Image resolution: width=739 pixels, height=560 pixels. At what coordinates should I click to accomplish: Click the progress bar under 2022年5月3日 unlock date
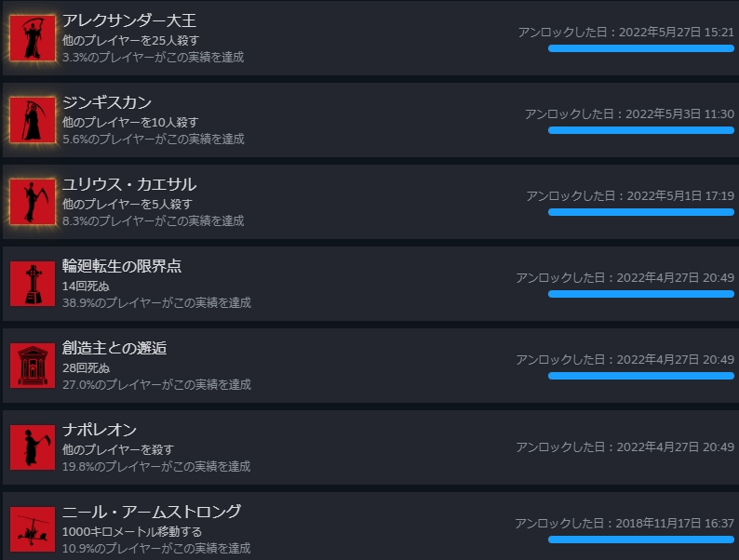click(641, 130)
